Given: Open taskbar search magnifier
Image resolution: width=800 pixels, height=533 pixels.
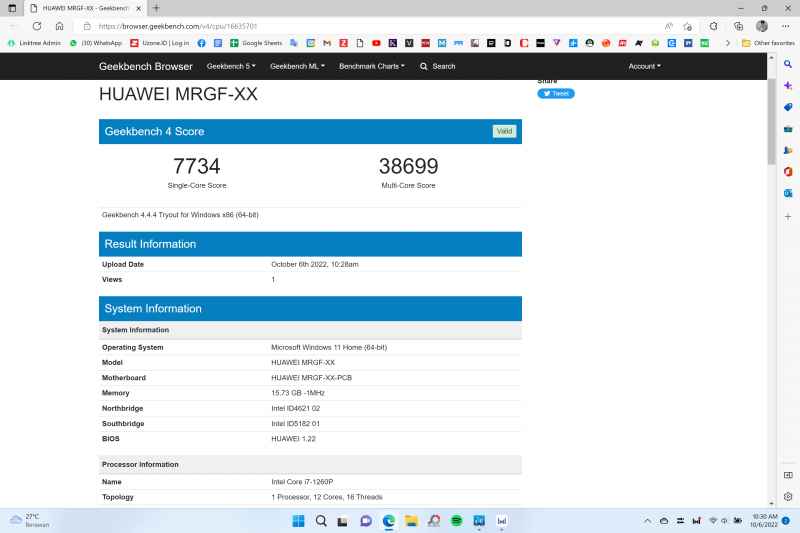Looking at the screenshot, I should [321, 521].
